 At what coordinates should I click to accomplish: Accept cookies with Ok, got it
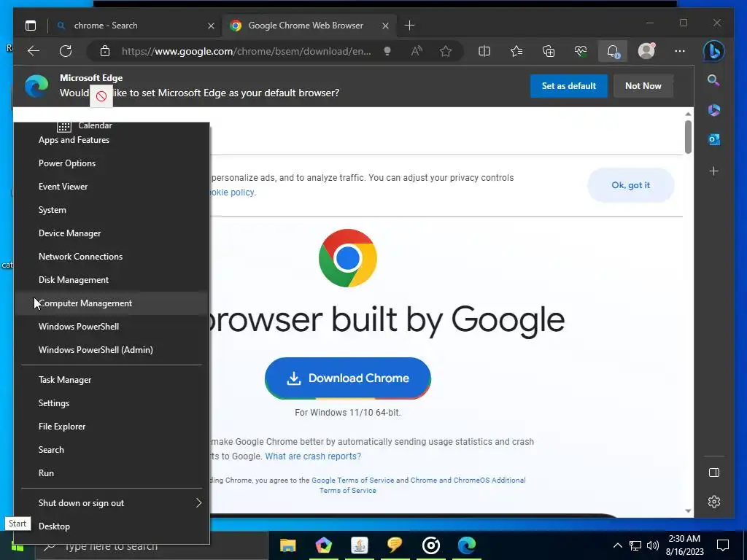pos(631,185)
